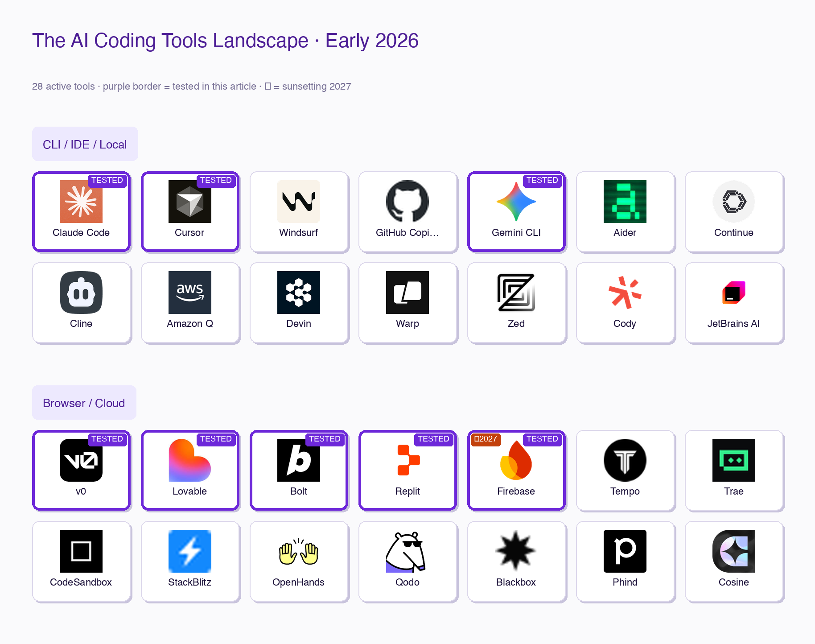Select the Windsurf logo icon
The width and height of the screenshot is (815, 644).
(x=299, y=202)
